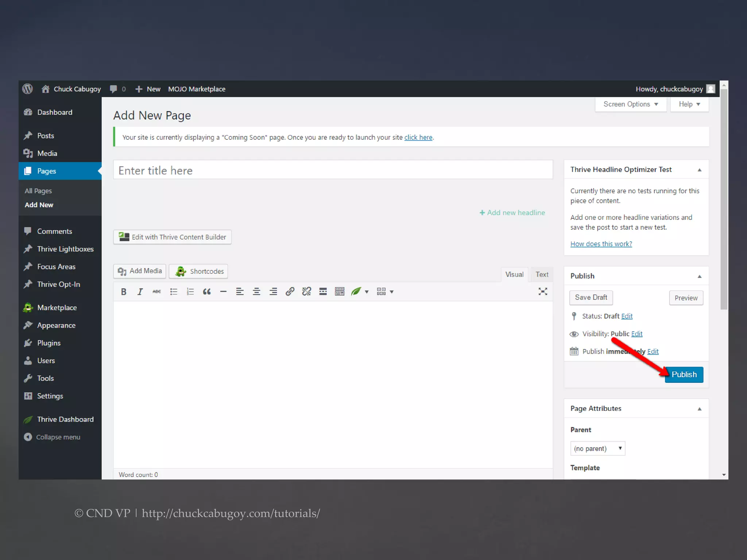Open the Thrive leaf shortcode dropdown

[x=360, y=292]
